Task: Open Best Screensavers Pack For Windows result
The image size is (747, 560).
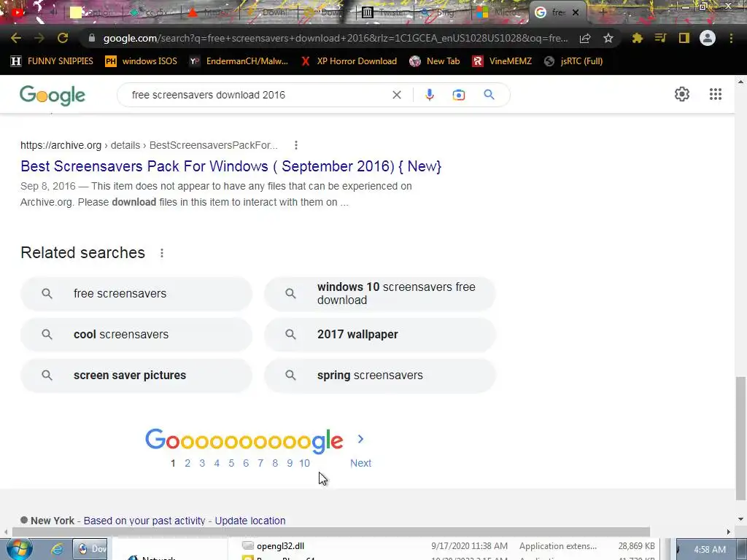Action: click(x=231, y=166)
